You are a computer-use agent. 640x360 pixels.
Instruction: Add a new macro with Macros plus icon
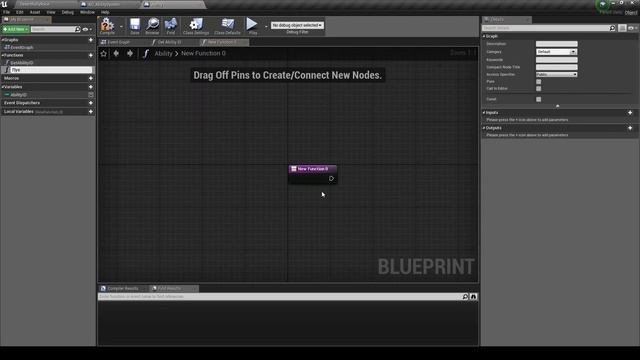coord(91,78)
